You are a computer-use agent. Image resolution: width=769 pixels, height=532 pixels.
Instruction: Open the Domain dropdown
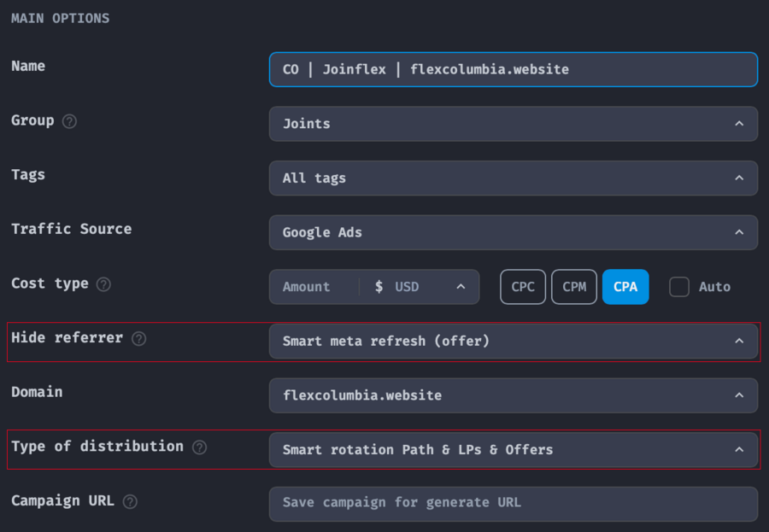[x=513, y=395]
